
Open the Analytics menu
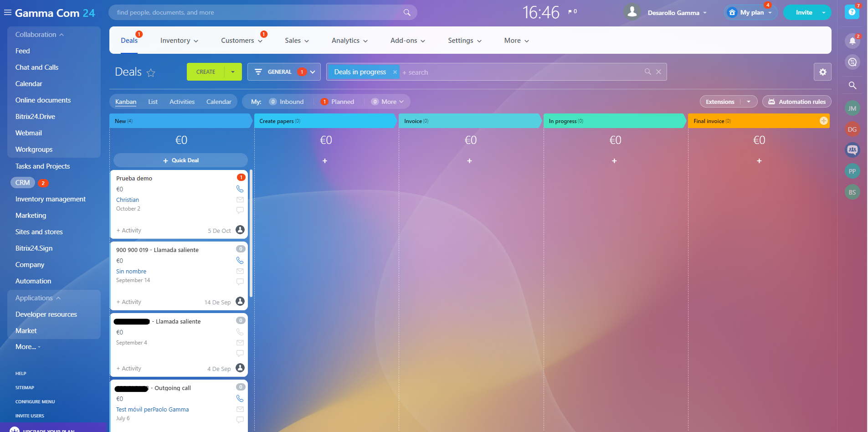[349, 41]
